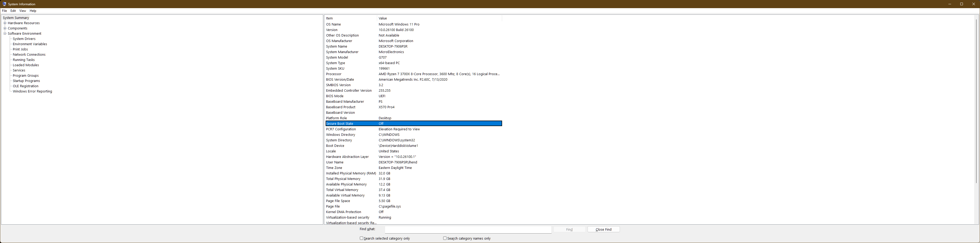Image resolution: width=980 pixels, height=243 pixels.
Task: Select the Processor row
Action: [413, 74]
